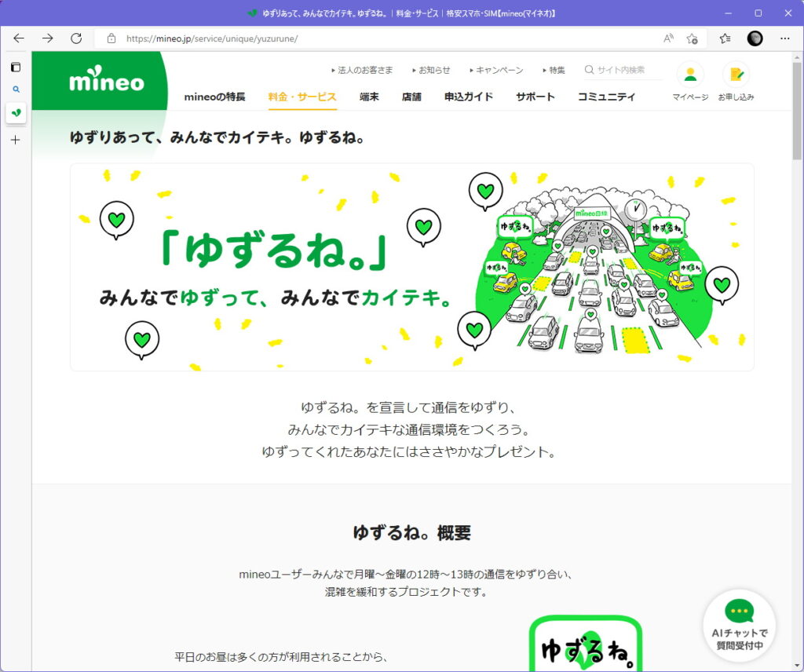Click the page vertical scrollbar thumb
This screenshot has width=804, height=672.
point(797,110)
